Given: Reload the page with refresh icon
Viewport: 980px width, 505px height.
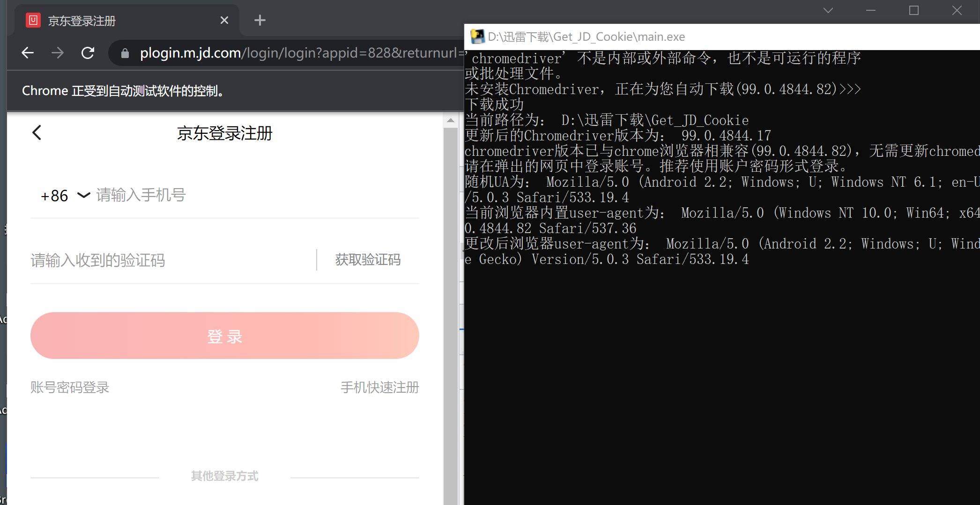Looking at the screenshot, I should pos(88,53).
